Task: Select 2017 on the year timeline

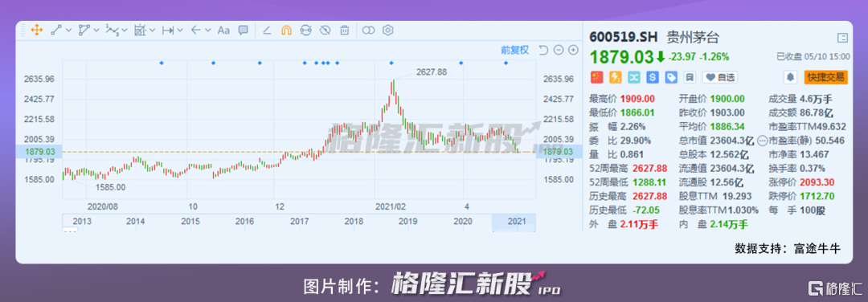Action: click(300, 221)
